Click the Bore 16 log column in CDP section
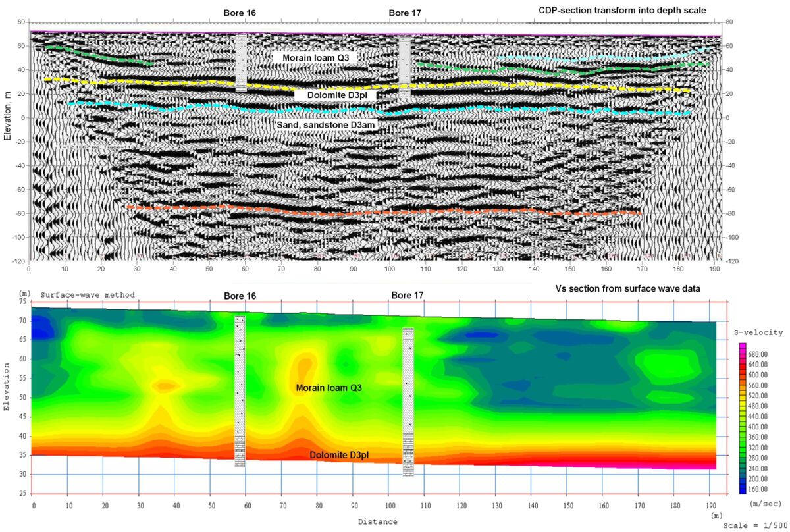 pyautogui.click(x=241, y=63)
